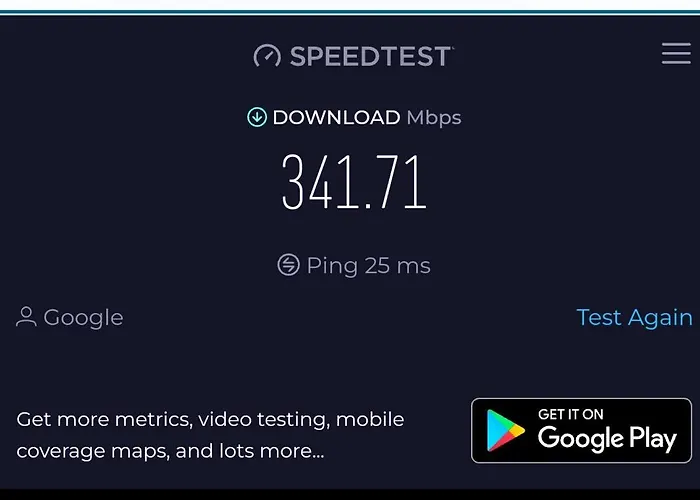
Task: Select the Test Again link
Action: (634, 318)
